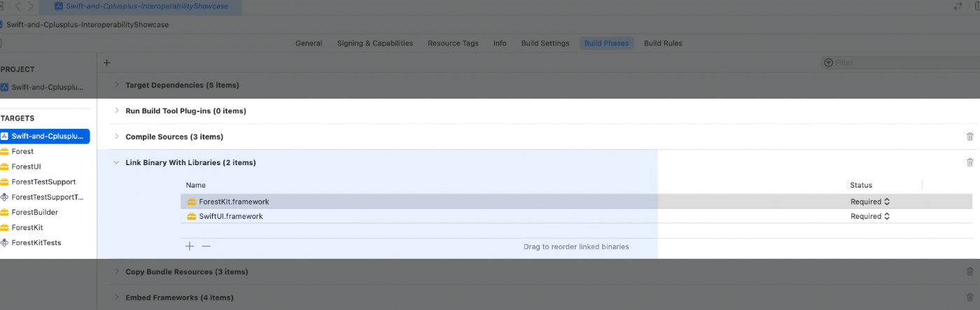This screenshot has height=310, width=980.
Task: Switch to Signing & Capabilities tab
Action: coord(375,43)
